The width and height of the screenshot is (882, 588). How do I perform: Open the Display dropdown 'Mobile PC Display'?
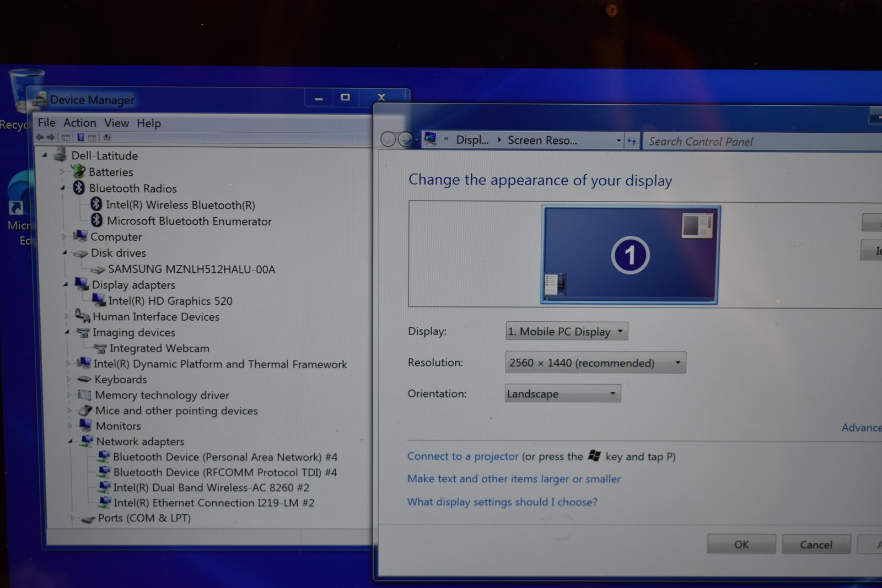point(567,331)
